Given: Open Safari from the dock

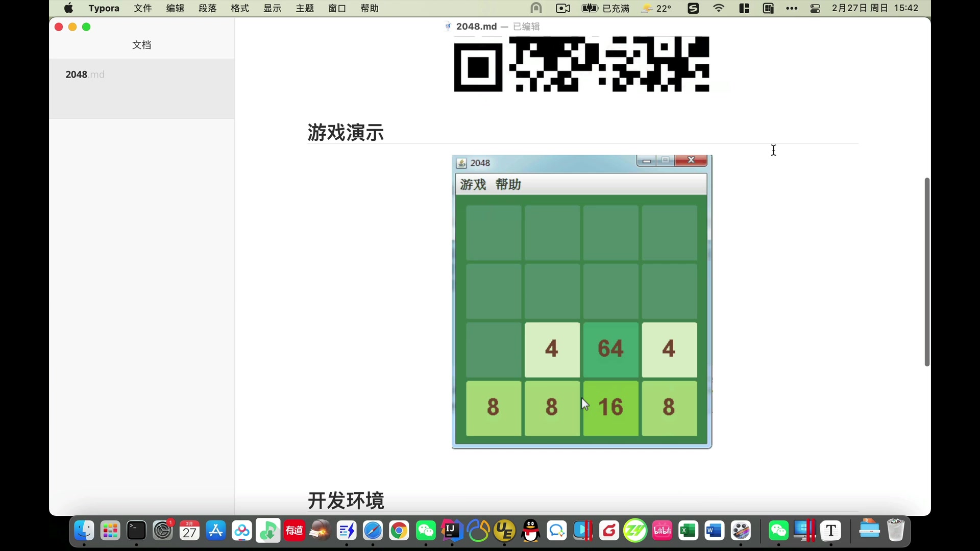Looking at the screenshot, I should 373,531.
